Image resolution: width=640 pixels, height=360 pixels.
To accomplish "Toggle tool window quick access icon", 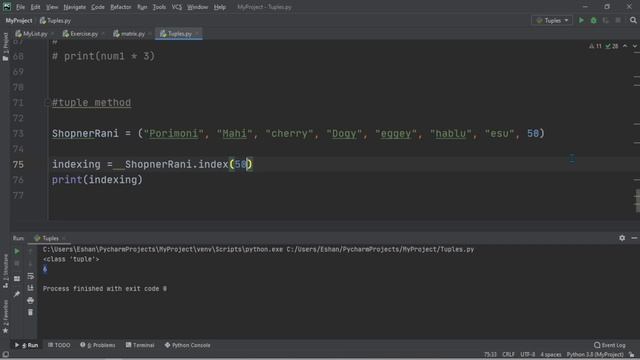I will [5, 355].
